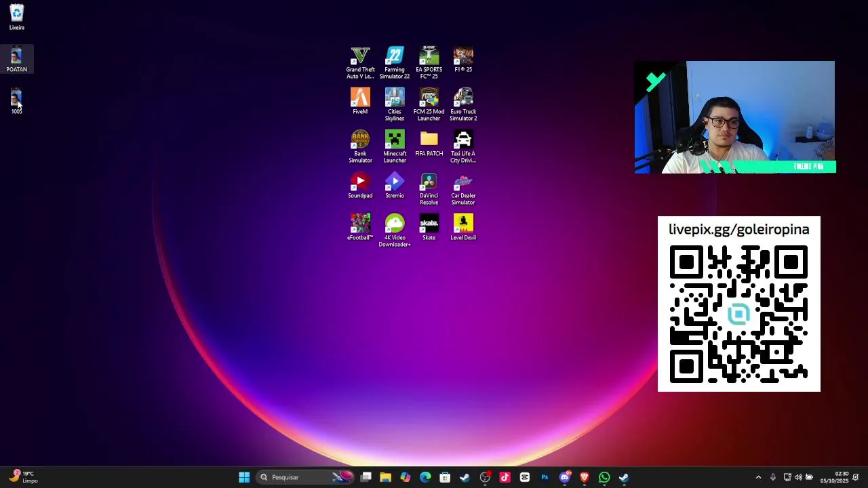
Task: Open Copilot from the taskbar
Action: (x=406, y=477)
